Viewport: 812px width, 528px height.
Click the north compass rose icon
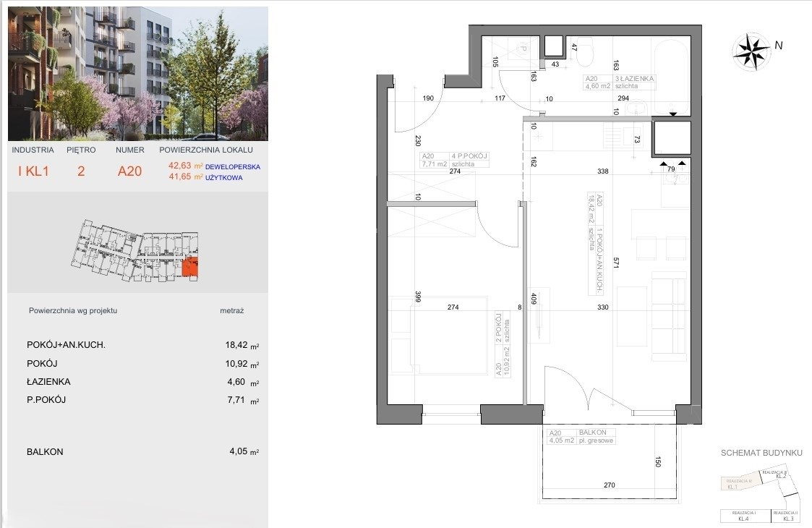751,49
